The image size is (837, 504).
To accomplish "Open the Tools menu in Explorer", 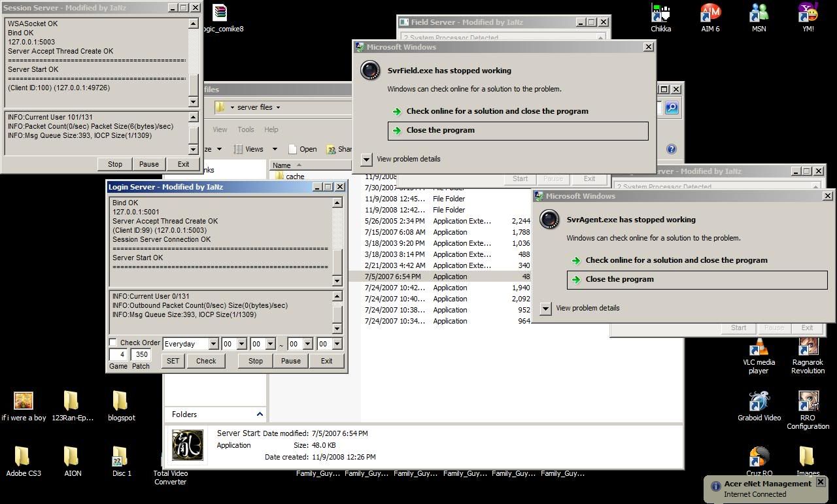I will 246,129.
